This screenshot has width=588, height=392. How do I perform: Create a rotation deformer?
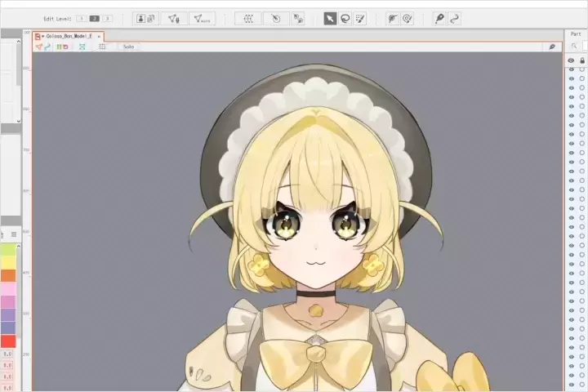click(276, 19)
